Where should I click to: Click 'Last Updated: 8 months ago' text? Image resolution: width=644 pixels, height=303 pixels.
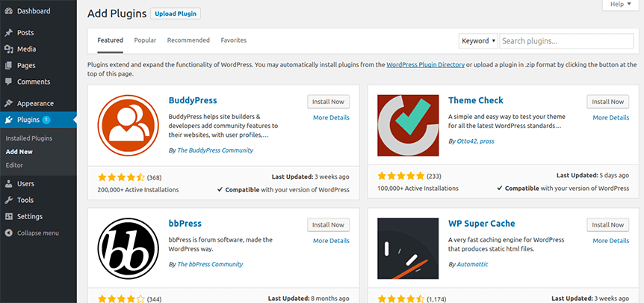pyautogui.click(x=309, y=299)
